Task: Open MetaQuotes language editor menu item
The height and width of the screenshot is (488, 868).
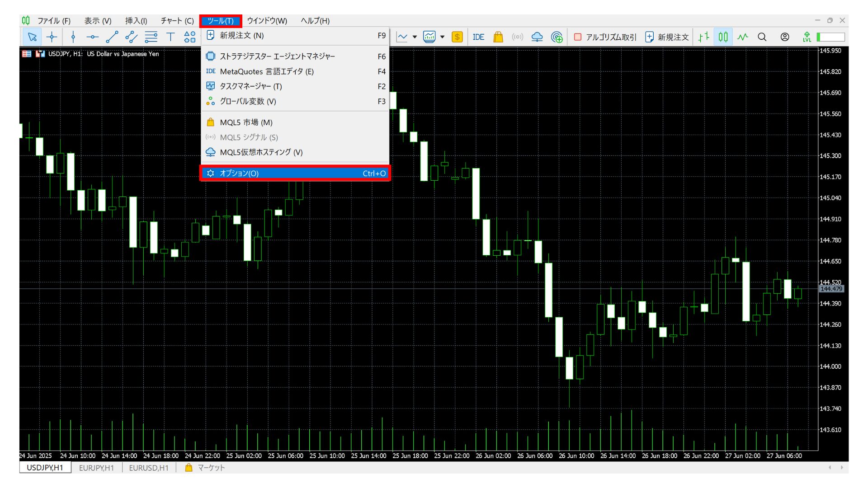Action: (266, 71)
